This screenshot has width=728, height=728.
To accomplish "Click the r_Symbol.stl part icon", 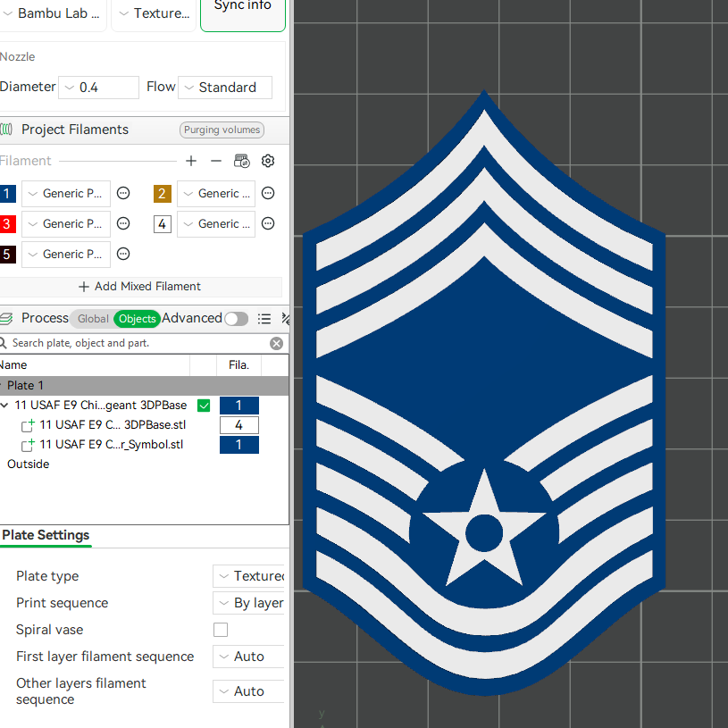I will tap(28, 445).
